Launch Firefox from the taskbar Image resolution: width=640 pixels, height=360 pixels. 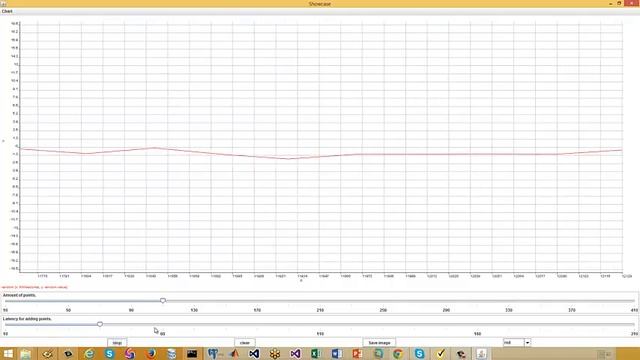point(151,354)
